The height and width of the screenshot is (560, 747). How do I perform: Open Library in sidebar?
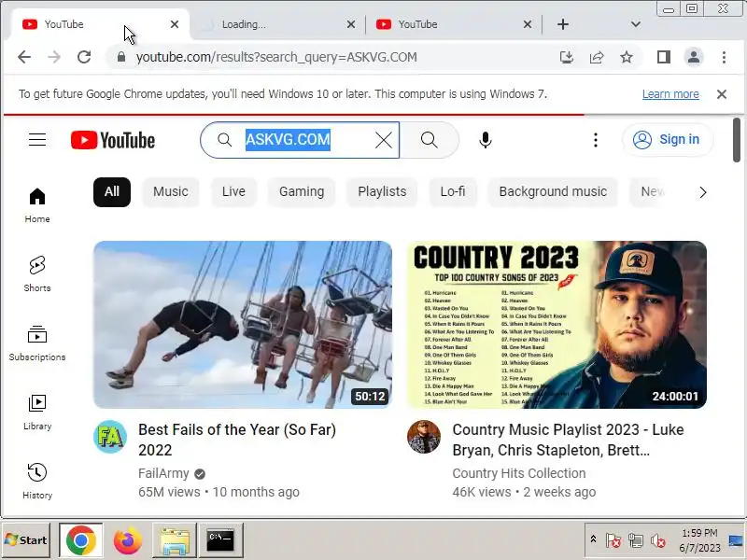(37, 413)
